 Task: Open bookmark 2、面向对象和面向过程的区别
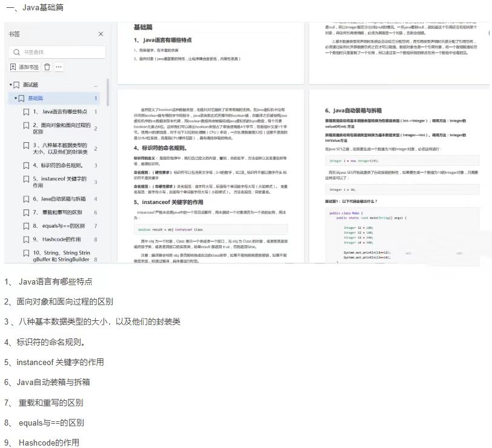click(62, 128)
